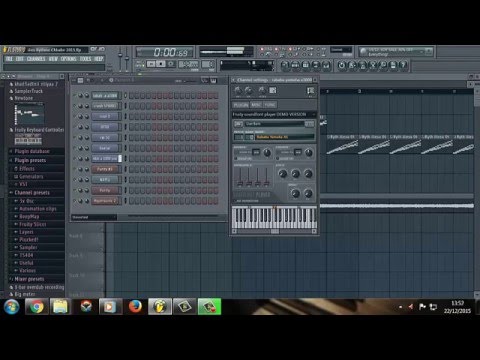
Task: Toggle the reverb send-to checkbox
Action: [236, 159]
